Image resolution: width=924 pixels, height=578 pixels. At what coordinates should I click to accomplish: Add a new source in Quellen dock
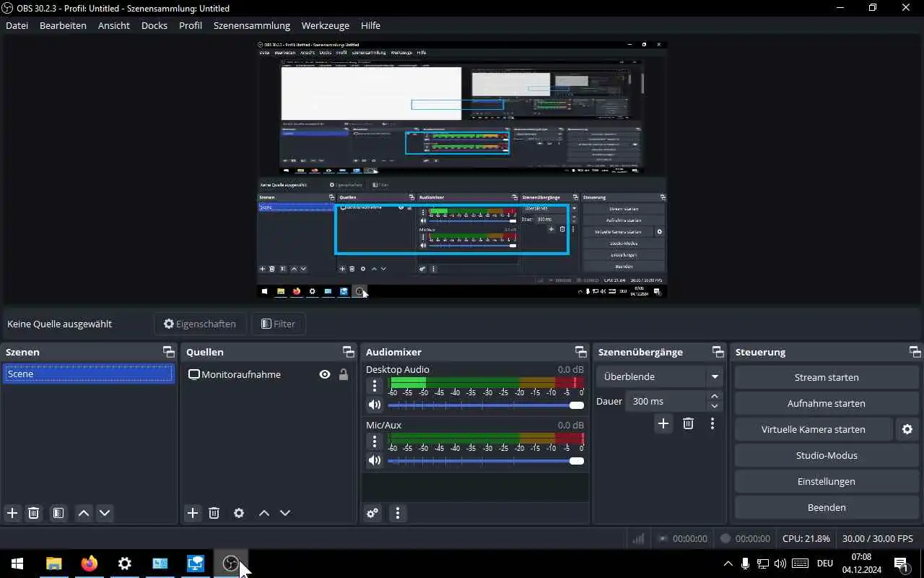(193, 513)
